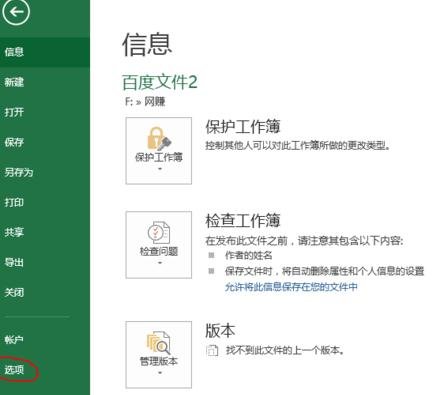Image resolution: width=437 pixels, height=395 pixels.
Task: Click text 在发布此文件之前，请注意其包含以下内容
Action: point(304,240)
